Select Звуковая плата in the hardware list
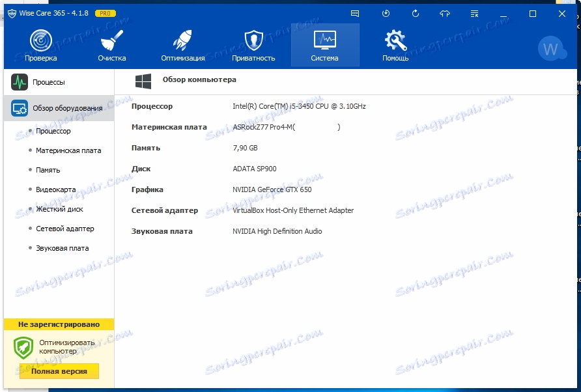Screen dimensions: 581x392 click(63, 248)
